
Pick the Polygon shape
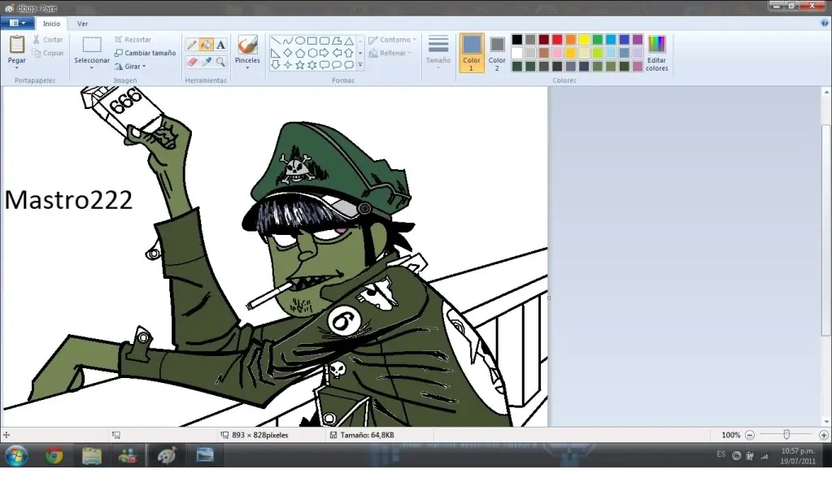(x=337, y=41)
